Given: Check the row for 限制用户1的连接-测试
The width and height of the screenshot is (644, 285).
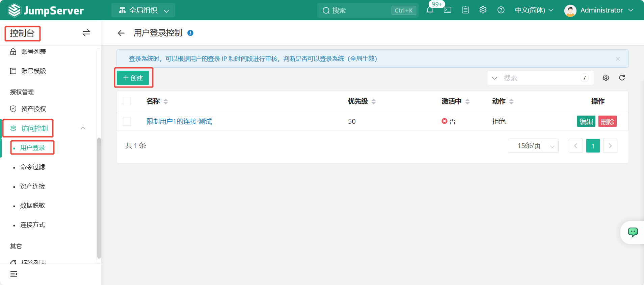Looking at the screenshot, I should coord(127,121).
